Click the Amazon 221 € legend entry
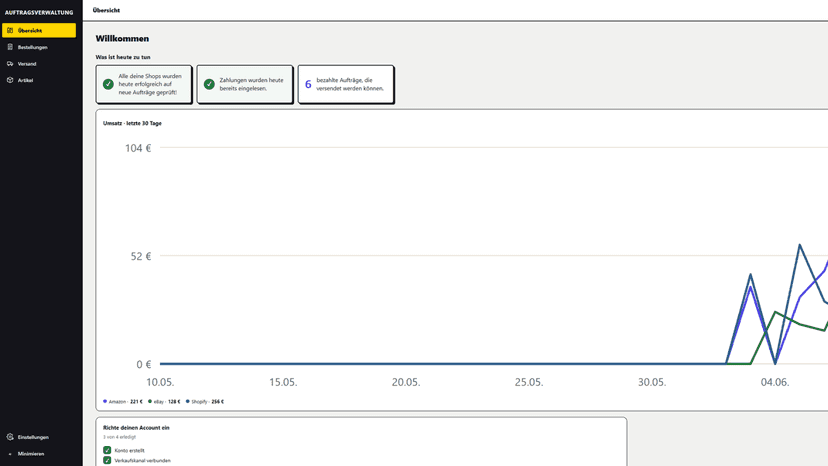828x466 pixels. (123, 402)
